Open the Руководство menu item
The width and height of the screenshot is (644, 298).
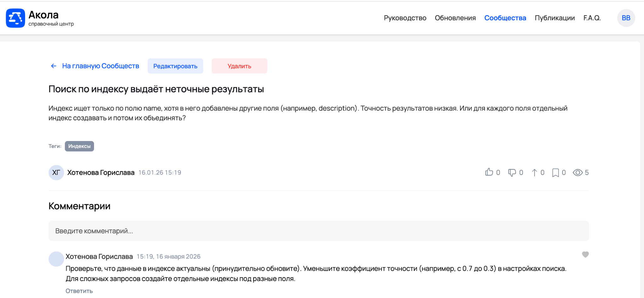pyautogui.click(x=405, y=18)
